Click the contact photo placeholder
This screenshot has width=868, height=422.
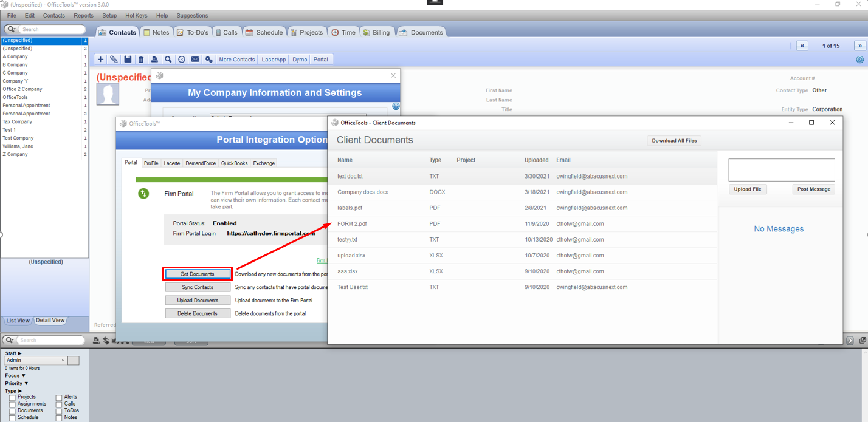tap(108, 94)
